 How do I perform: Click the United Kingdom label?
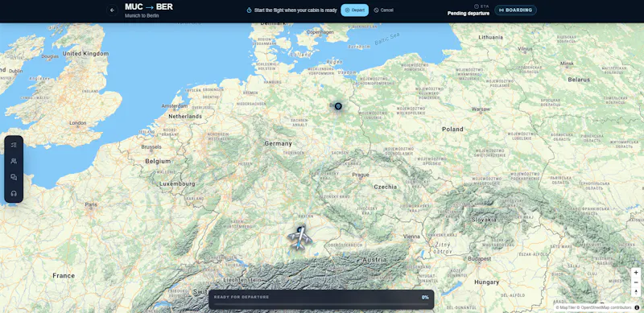pos(85,53)
